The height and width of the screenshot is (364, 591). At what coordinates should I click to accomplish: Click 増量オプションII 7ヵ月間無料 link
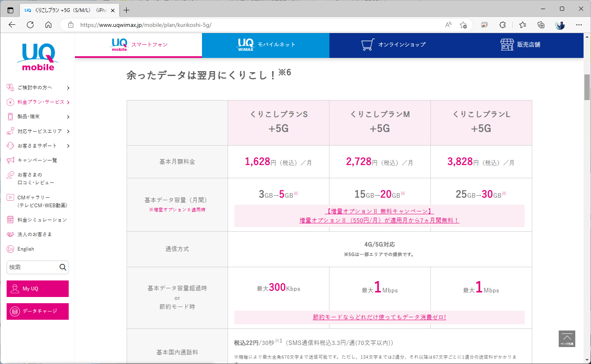(x=380, y=220)
